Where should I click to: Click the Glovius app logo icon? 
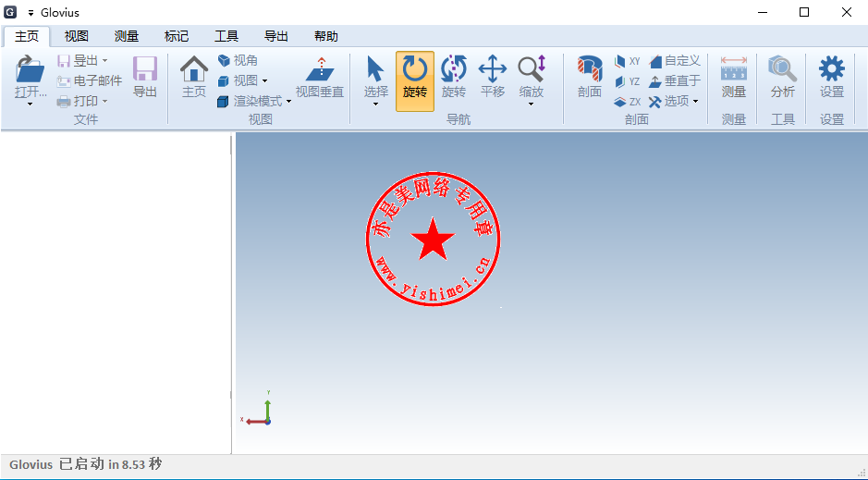pos(10,12)
